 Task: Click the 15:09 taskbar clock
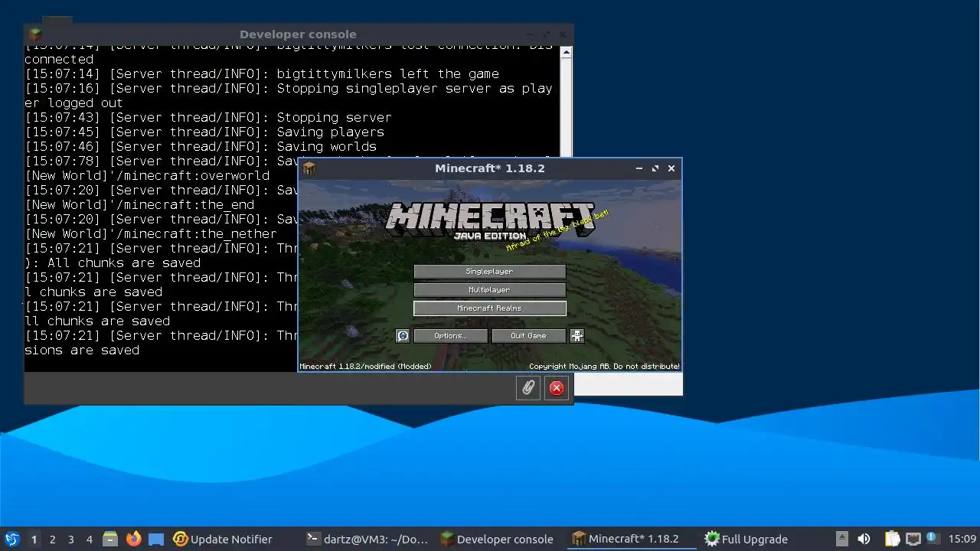click(962, 539)
